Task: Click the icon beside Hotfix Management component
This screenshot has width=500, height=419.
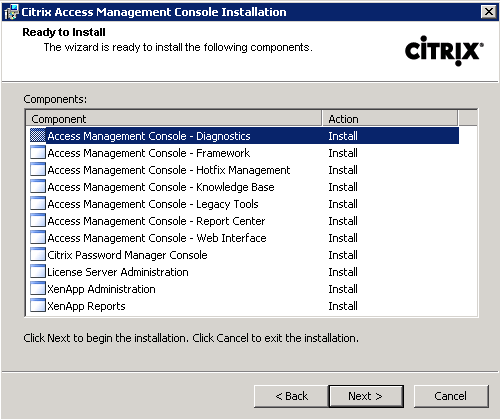Action: click(38, 170)
